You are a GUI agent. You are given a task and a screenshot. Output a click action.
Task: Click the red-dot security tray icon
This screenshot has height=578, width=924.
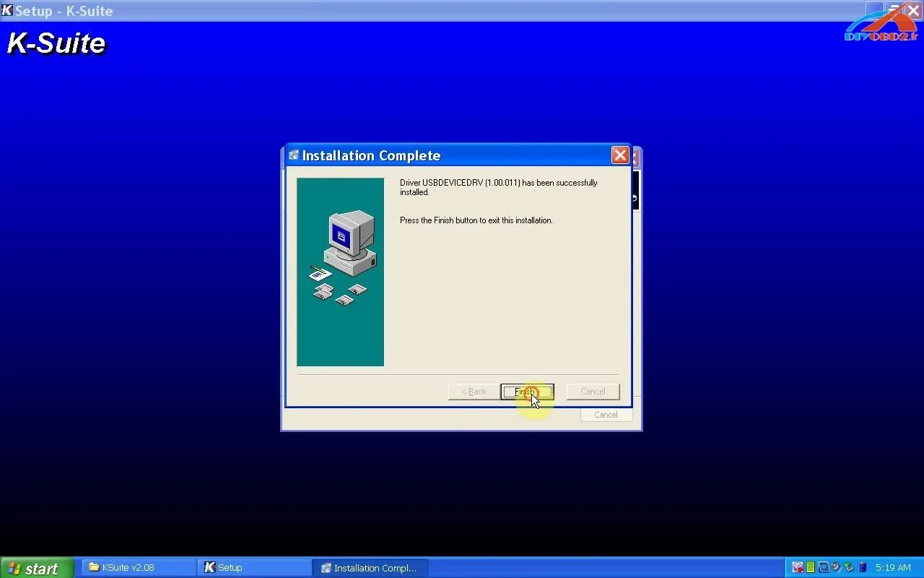(798, 568)
